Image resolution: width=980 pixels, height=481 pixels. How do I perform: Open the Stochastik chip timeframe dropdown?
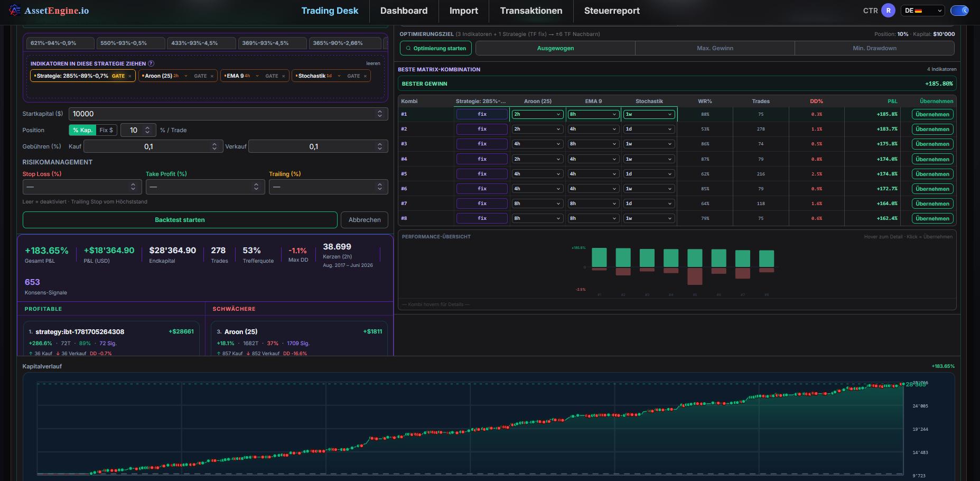click(x=334, y=76)
